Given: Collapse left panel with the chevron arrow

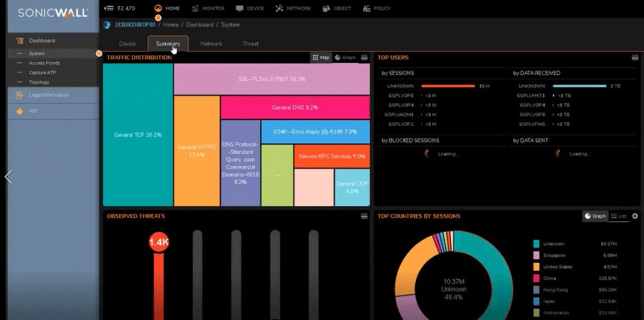Looking at the screenshot, I should (8, 177).
